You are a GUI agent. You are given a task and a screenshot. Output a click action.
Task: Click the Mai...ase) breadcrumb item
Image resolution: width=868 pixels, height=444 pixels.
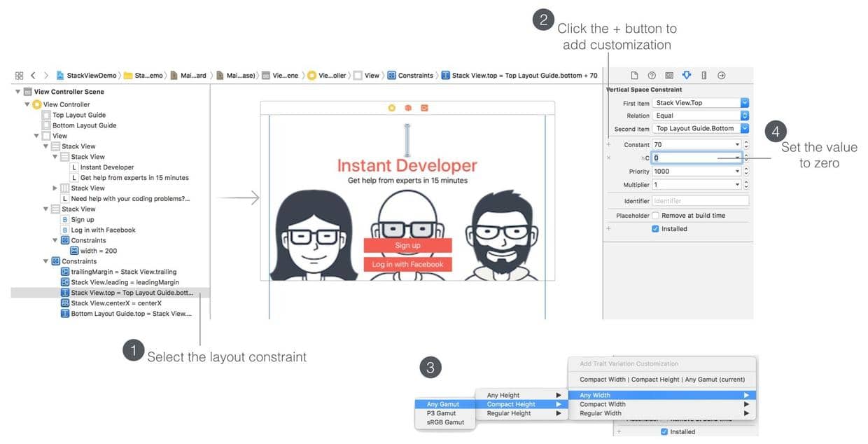235,76
